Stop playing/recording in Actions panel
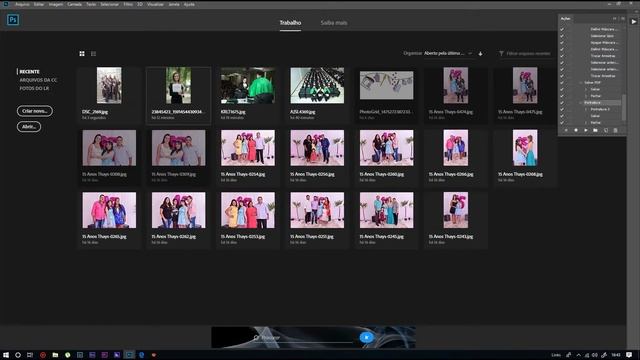640x360 pixels. pos(566,130)
